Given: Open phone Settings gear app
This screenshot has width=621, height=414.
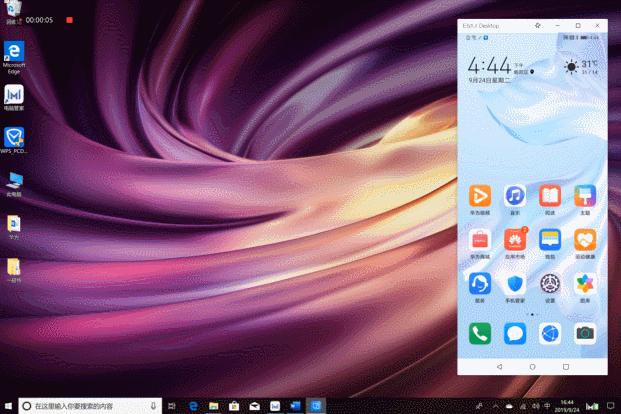Looking at the screenshot, I should point(550,284).
